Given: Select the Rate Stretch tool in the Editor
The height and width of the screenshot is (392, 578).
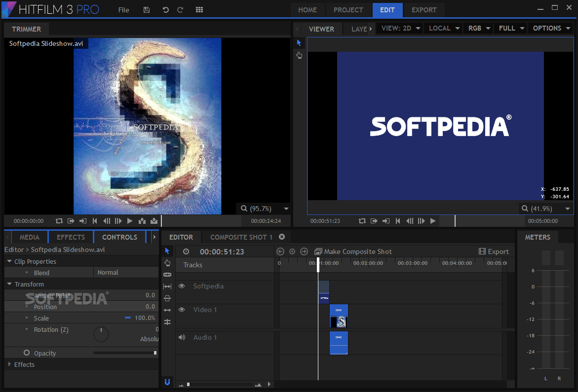Looking at the screenshot, I should [x=167, y=322].
